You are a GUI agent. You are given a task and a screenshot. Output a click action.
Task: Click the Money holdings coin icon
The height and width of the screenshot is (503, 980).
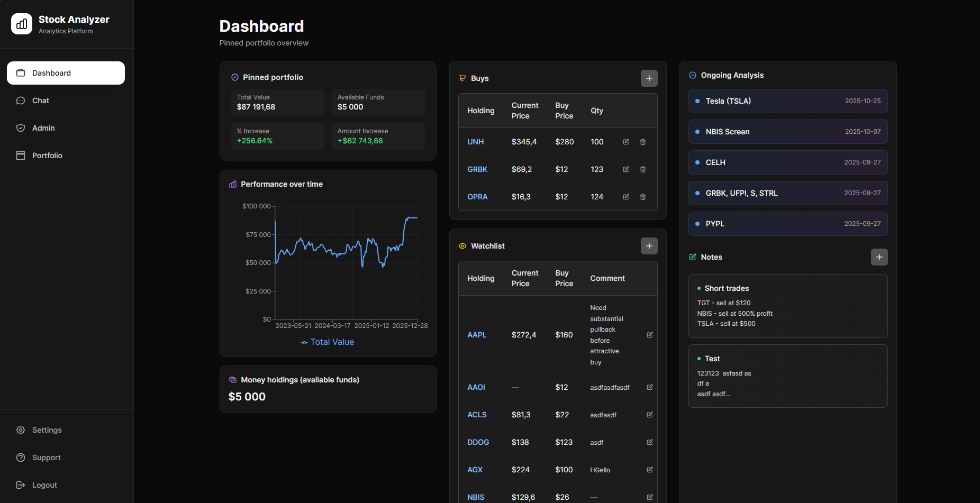233,380
